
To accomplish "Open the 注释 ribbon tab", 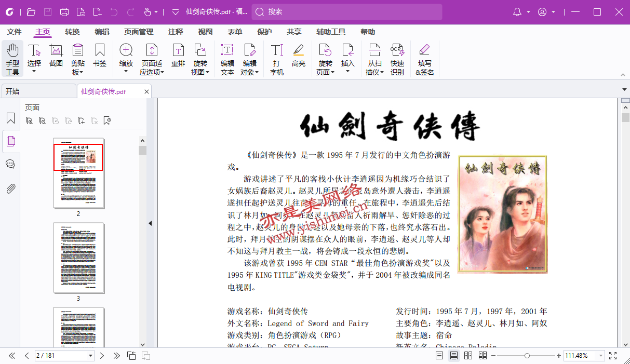I will pos(176,32).
